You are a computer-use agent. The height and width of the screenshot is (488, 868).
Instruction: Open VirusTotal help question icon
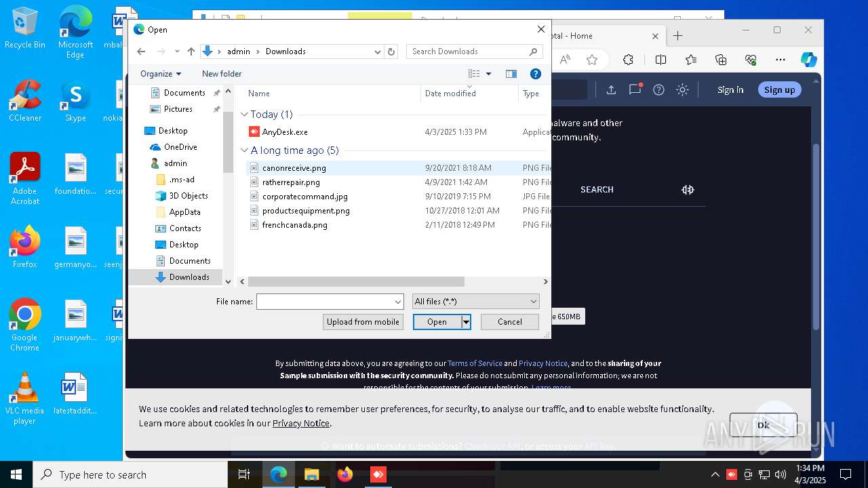coord(658,89)
